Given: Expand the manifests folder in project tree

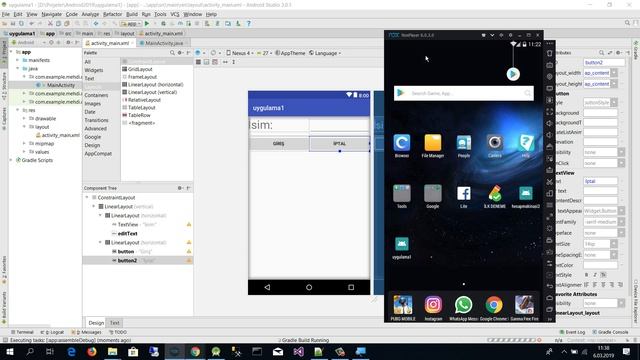Looking at the screenshot, I should (18, 60).
